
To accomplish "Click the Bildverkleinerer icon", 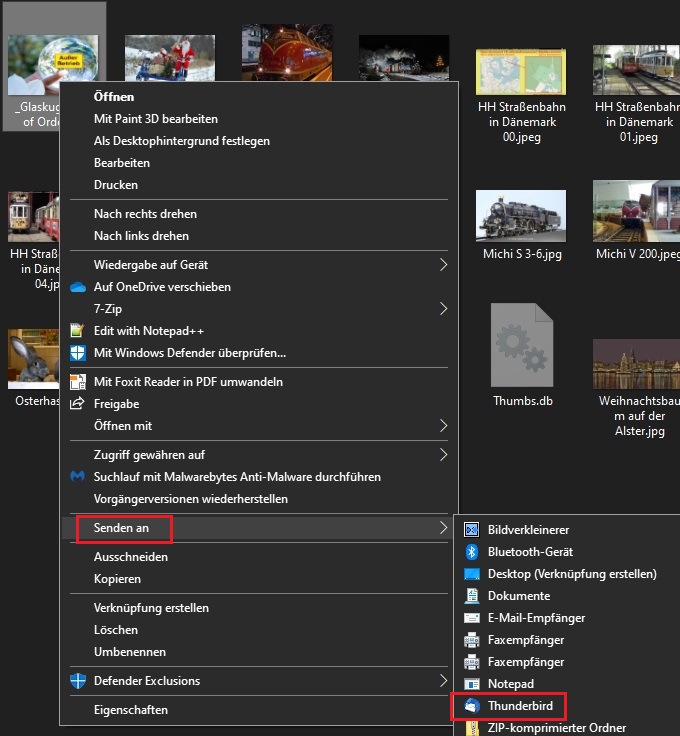I will click(x=471, y=530).
